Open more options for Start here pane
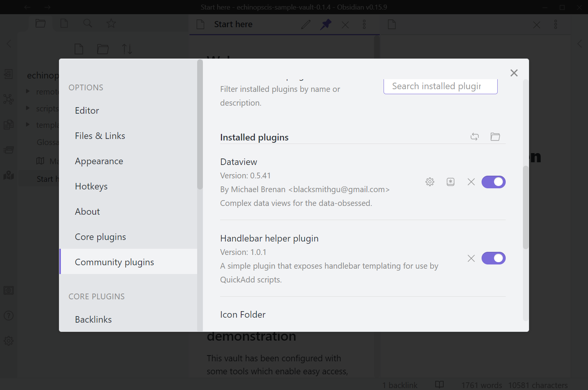 [x=364, y=24]
